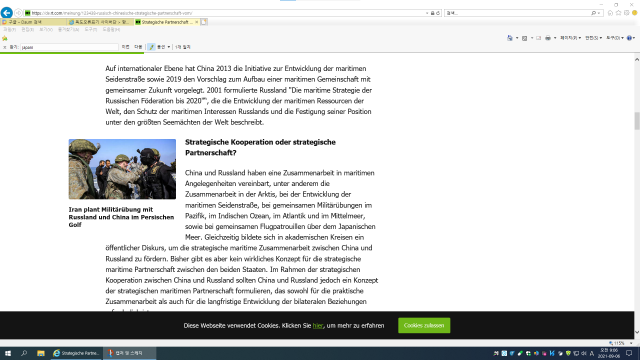Expand the print options dropdown arrow

tap(555, 38)
